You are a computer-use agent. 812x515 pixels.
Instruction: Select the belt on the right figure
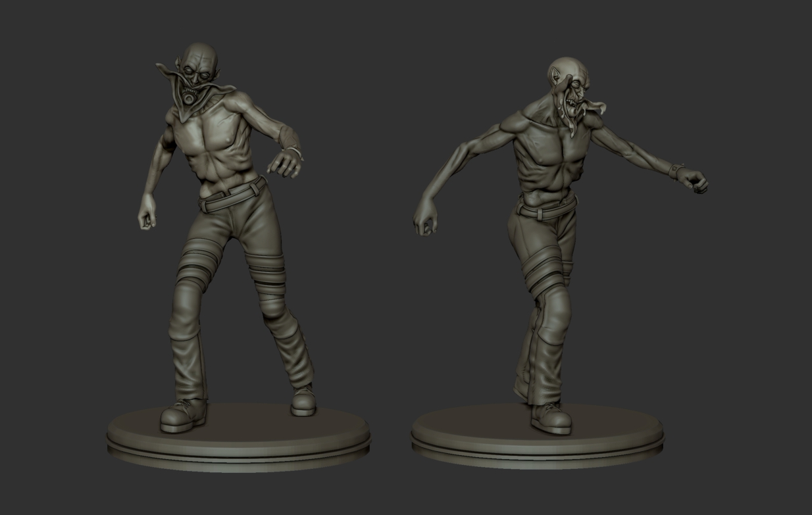click(x=546, y=209)
